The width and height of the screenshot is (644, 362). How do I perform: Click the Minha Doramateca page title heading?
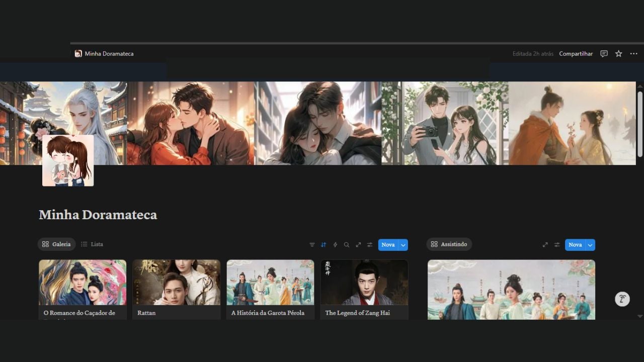98,215
